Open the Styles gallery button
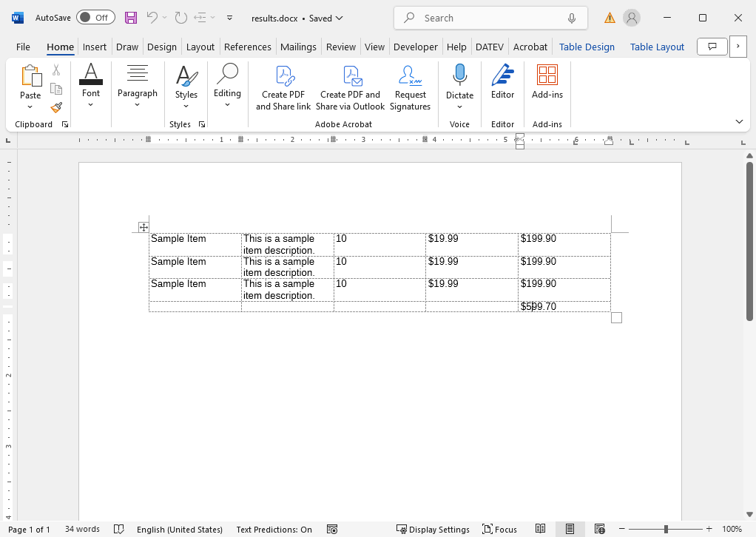 tap(186, 87)
